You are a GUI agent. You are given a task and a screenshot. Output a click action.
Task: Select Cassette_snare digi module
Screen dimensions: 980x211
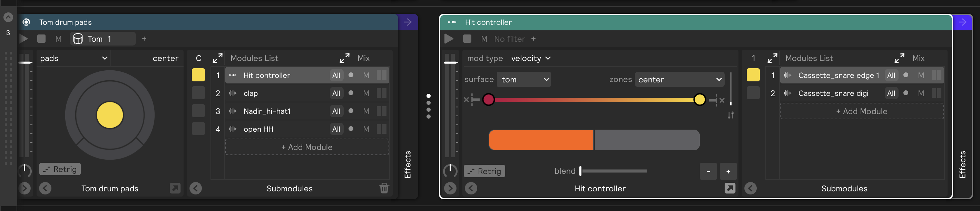862,93
